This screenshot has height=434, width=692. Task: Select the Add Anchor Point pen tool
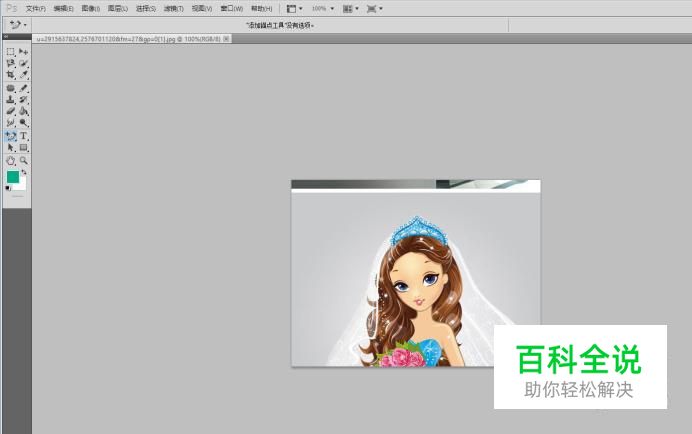(11, 136)
